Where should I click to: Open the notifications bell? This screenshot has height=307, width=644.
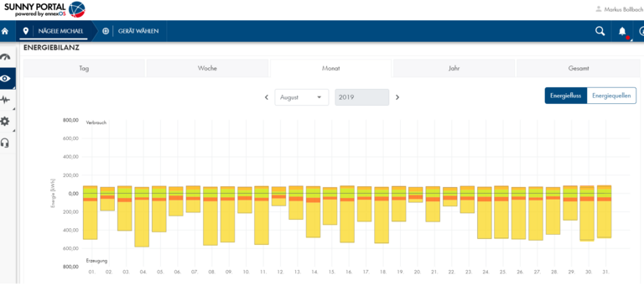coord(623,31)
